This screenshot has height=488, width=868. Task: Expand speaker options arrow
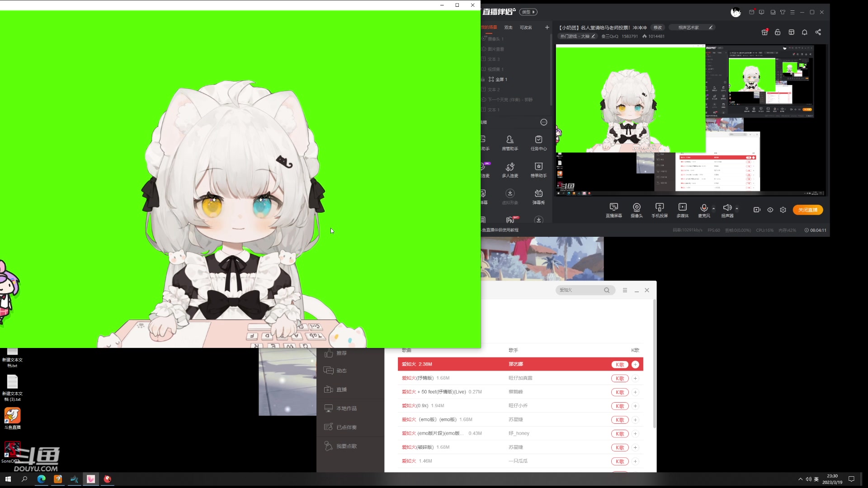(x=737, y=208)
